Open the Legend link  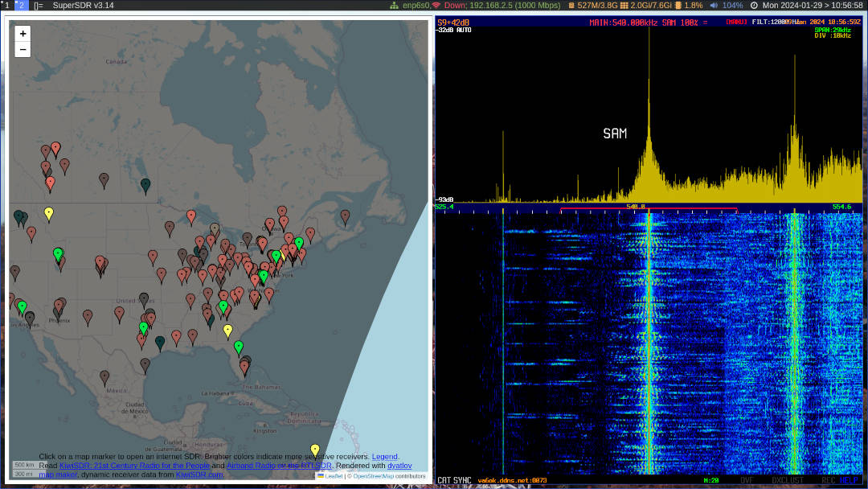point(384,456)
